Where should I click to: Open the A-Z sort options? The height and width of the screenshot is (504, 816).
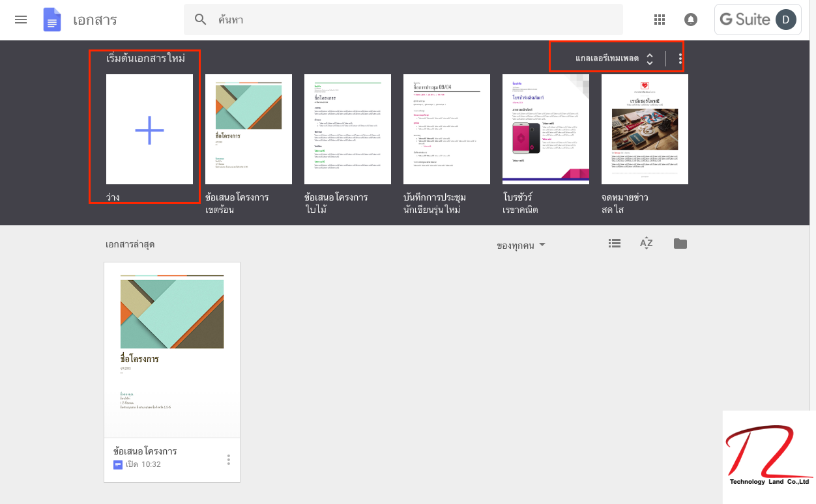(646, 244)
